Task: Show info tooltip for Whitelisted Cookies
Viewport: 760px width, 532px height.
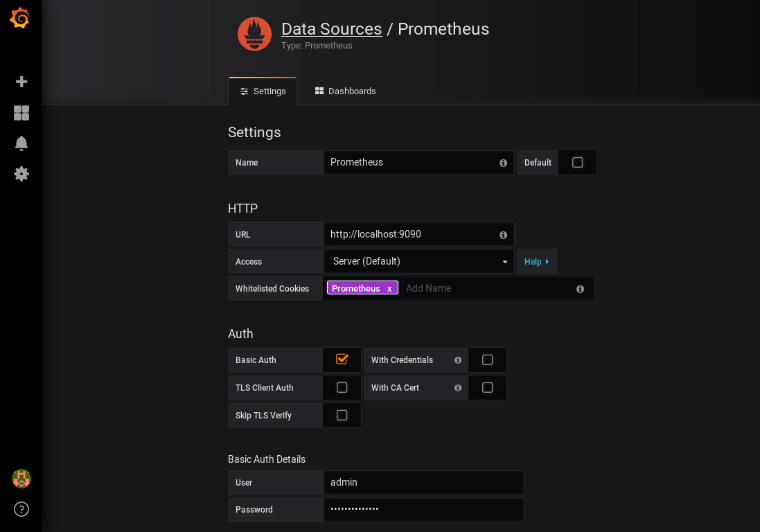Action: click(580, 289)
